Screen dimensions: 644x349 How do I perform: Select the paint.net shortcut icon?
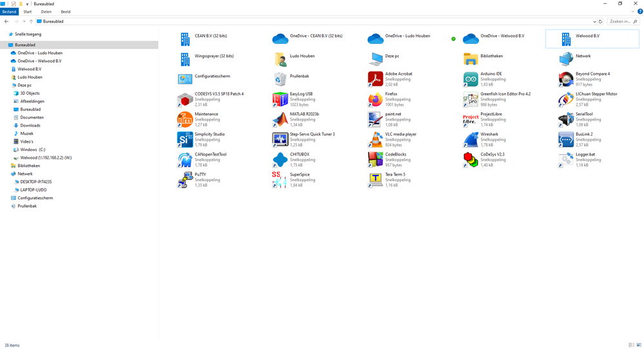(x=375, y=119)
